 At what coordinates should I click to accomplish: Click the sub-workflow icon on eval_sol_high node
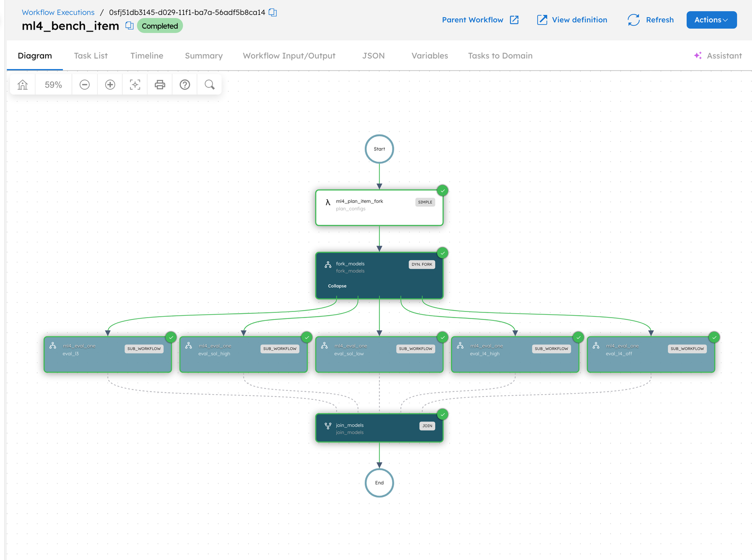coord(188,345)
